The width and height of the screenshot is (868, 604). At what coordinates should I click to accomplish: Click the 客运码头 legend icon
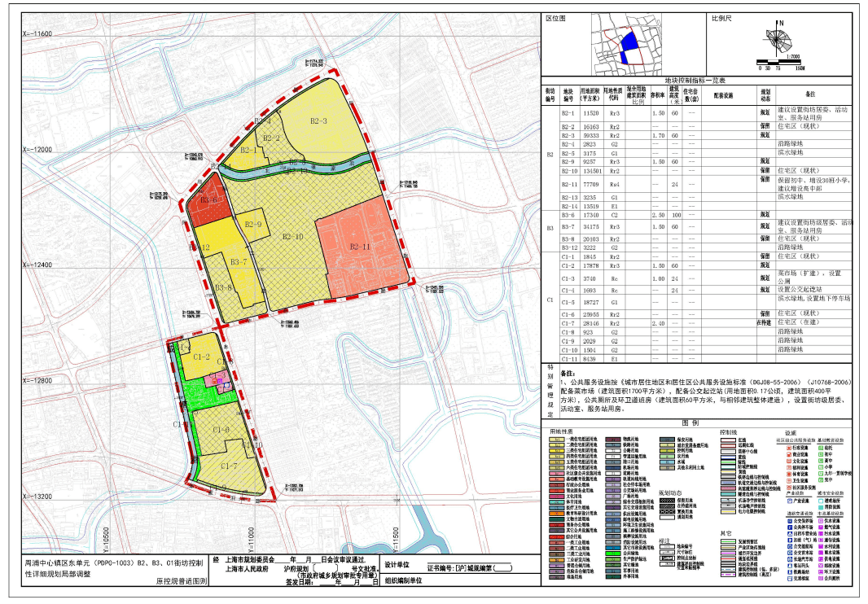click(x=790, y=565)
